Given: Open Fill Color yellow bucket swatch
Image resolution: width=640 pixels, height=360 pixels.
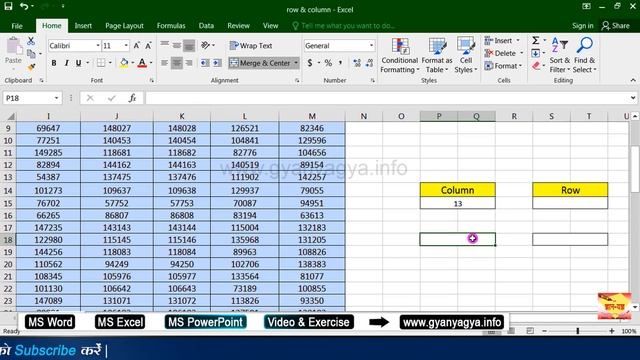Looking at the screenshot, I should [x=124, y=63].
